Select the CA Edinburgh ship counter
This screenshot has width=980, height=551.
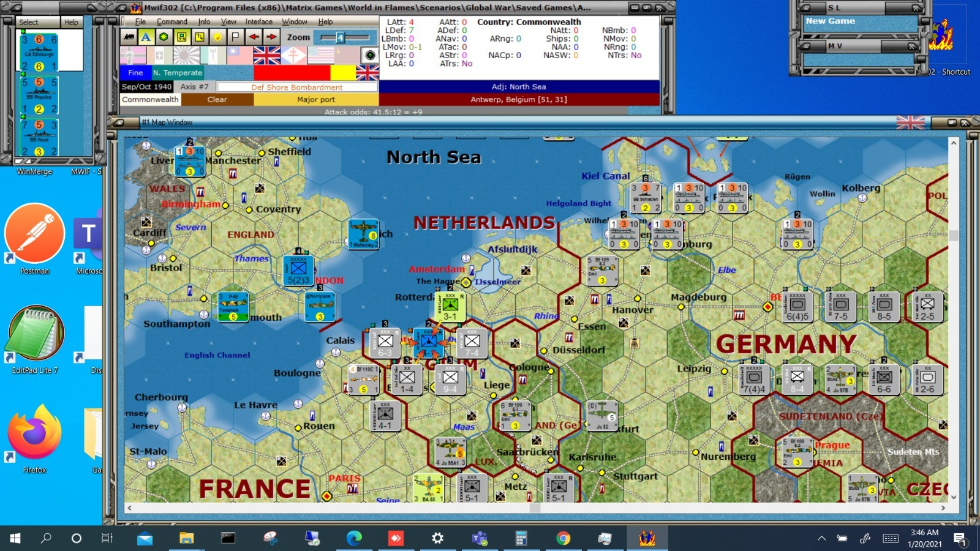tap(39, 52)
